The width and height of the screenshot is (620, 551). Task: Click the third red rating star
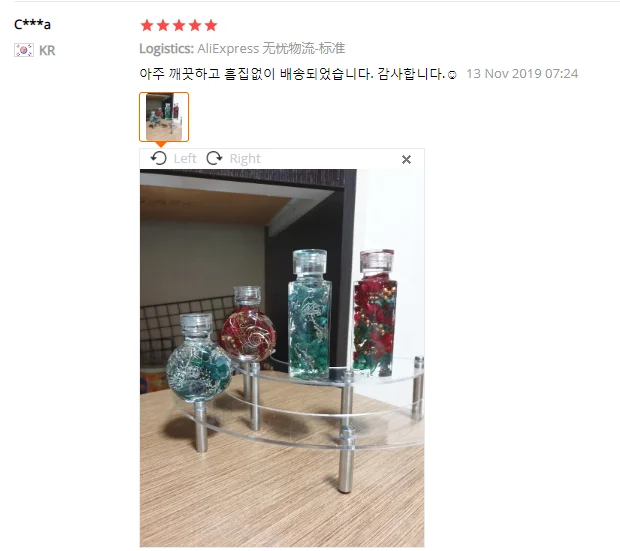179,25
